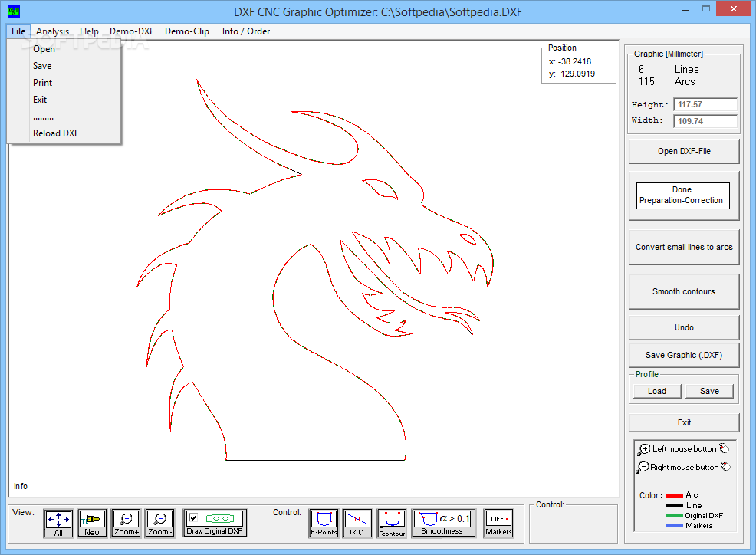Click the green Orginal DXF color swatch

tap(674, 515)
